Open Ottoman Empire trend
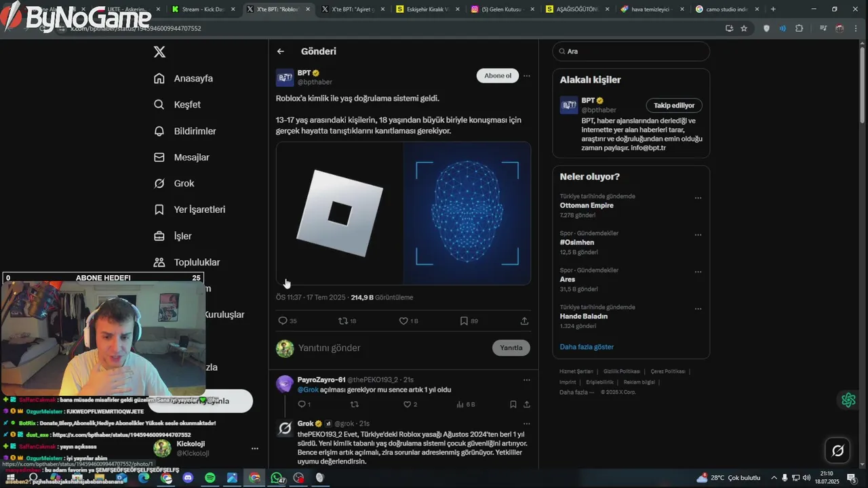Screen dimensions: 868x488 587,205
